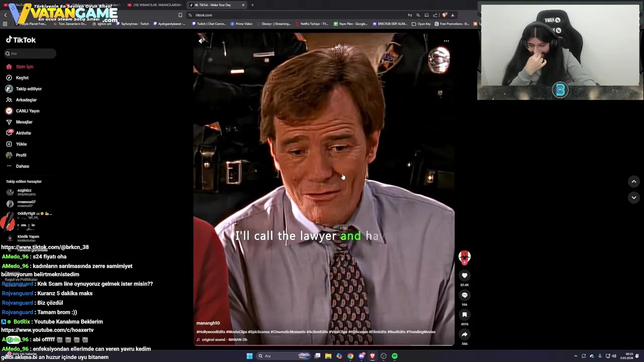The image size is (644, 362).
Task: Pause the playing TikTok video
Action: [324, 189]
